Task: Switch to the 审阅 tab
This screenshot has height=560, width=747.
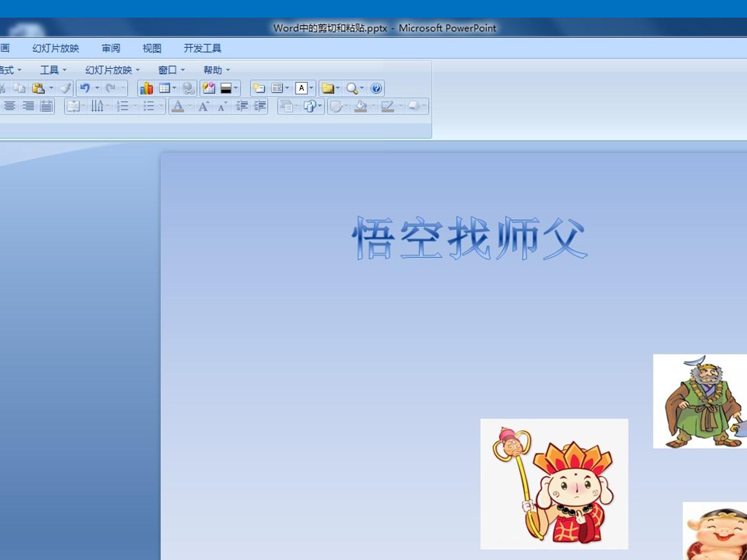Action: tap(111, 48)
